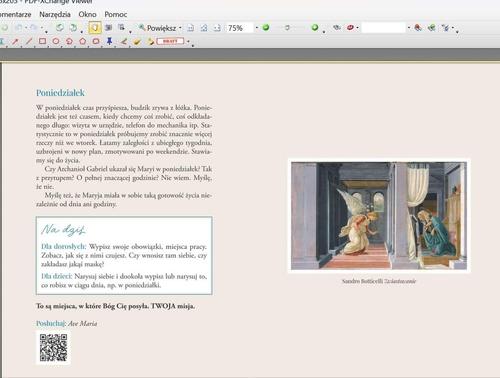Select the blue pushpin attachment tool
Screen dimensions: 500x378
(x=109, y=41)
